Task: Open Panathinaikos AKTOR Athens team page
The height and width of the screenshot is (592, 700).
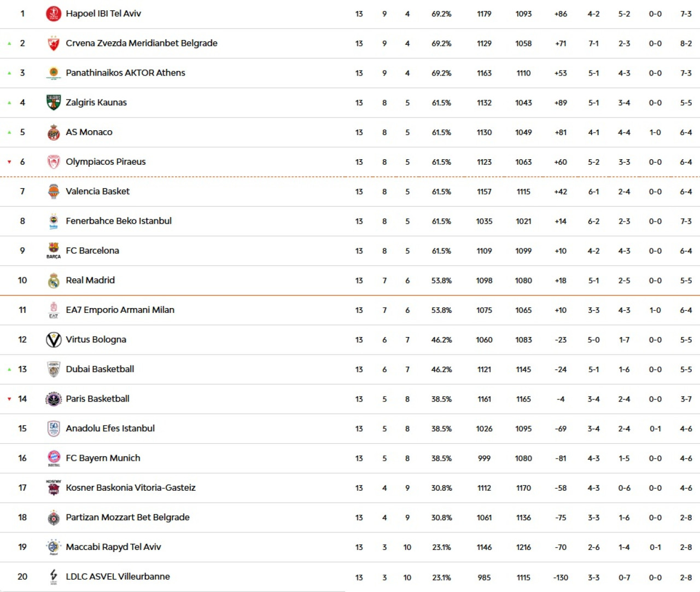Action: (125, 73)
